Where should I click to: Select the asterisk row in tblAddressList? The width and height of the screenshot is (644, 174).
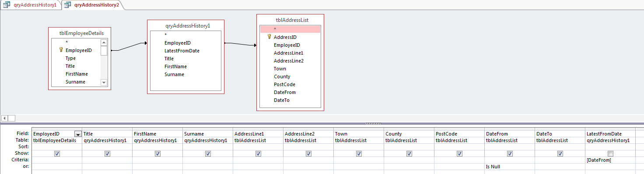click(x=290, y=29)
